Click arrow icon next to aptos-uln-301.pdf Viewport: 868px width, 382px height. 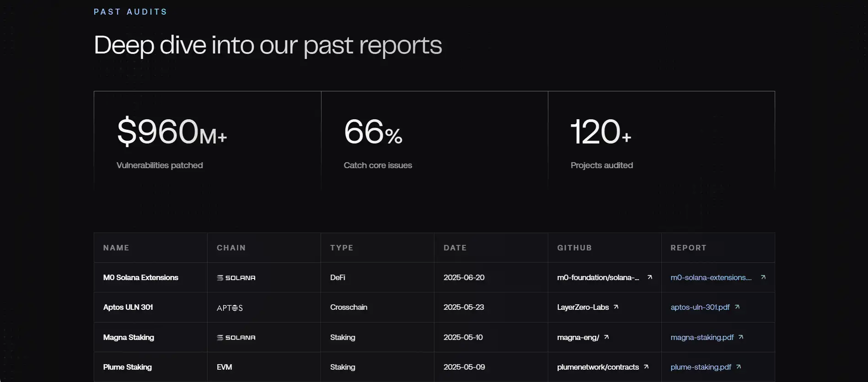click(x=737, y=307)
